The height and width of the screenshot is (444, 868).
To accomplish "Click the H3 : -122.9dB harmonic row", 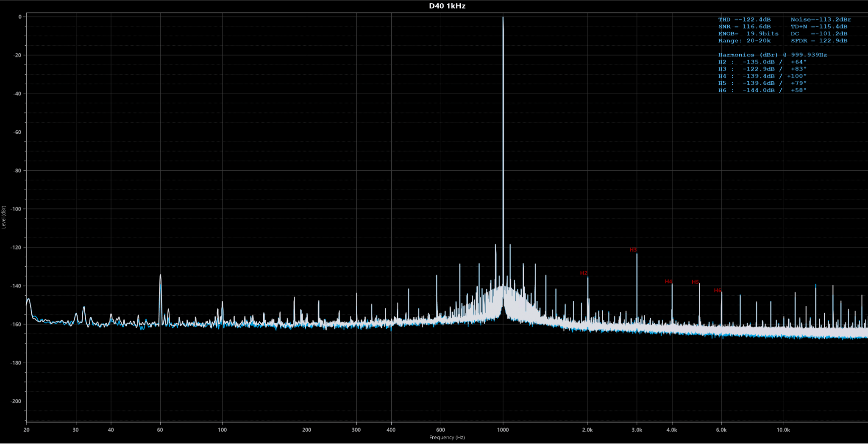I will tap(762, 69).
